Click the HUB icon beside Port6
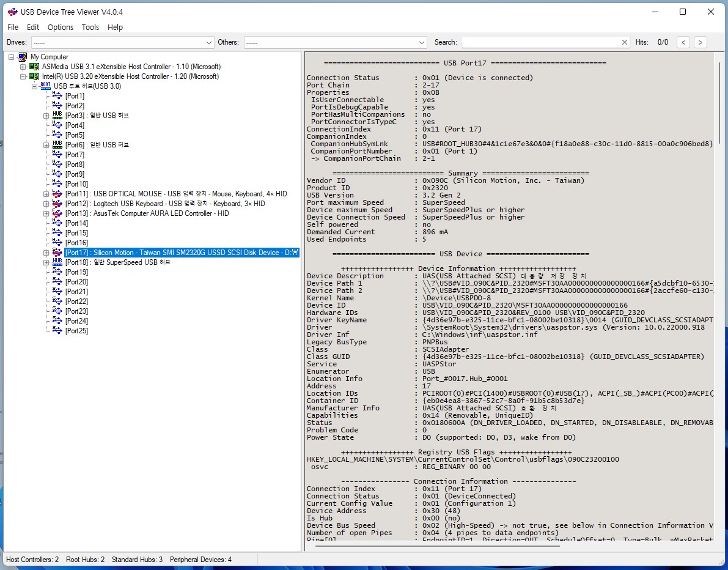Viewport: 728px width, 570px height. [57, 144]
